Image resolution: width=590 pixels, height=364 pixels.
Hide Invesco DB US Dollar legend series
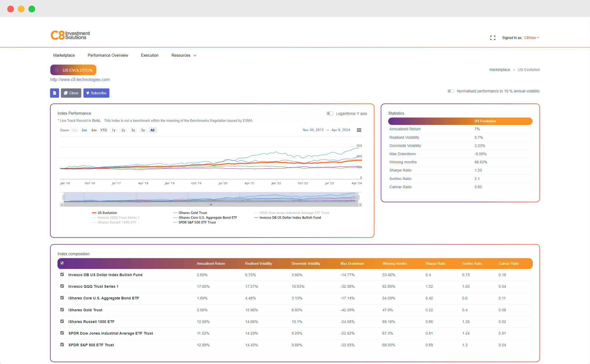point(287,218)
